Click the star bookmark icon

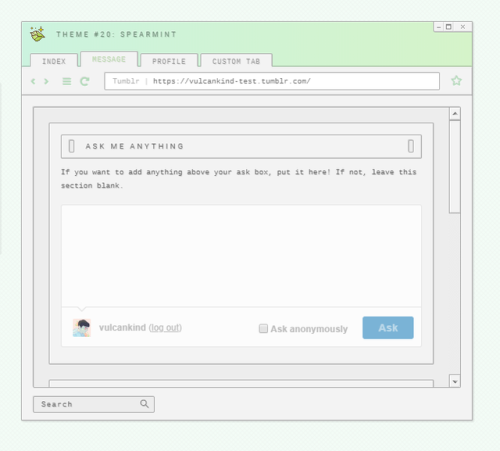click(x=456, y=81)
